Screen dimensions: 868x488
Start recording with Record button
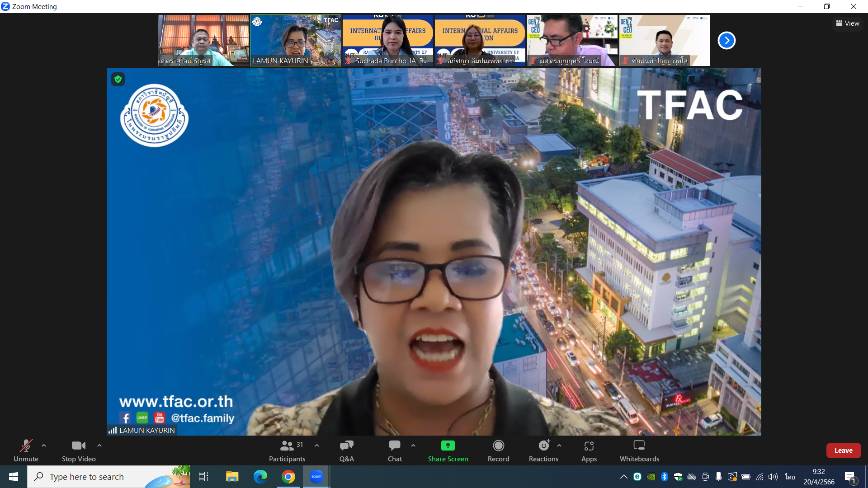point(499,450)
